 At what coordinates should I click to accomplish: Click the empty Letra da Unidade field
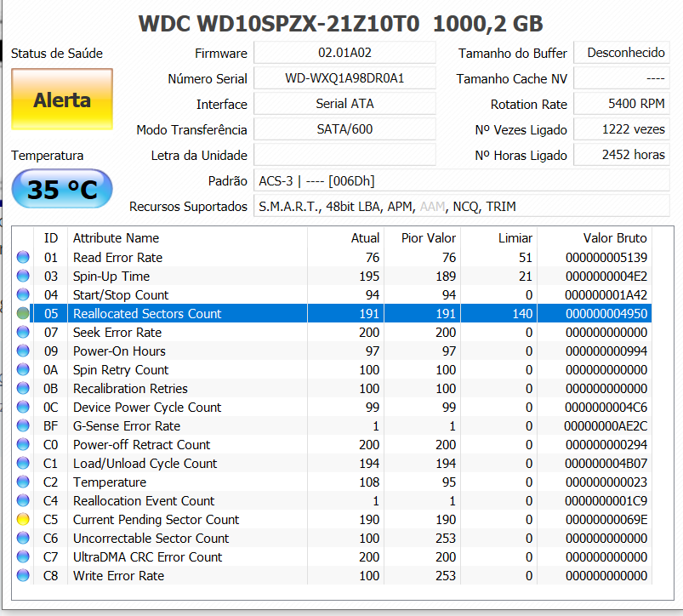[x=344, y=155]
